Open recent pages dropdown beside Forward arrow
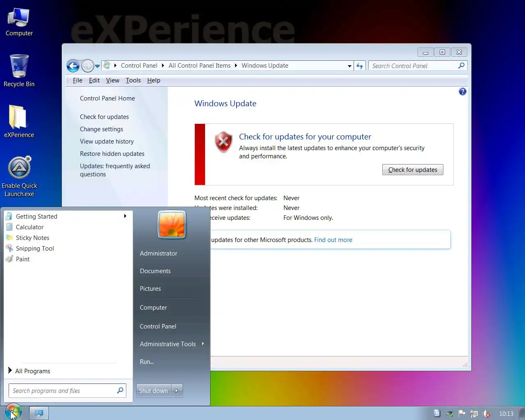This screenshot has width=525, height=420. click(97, 66)
